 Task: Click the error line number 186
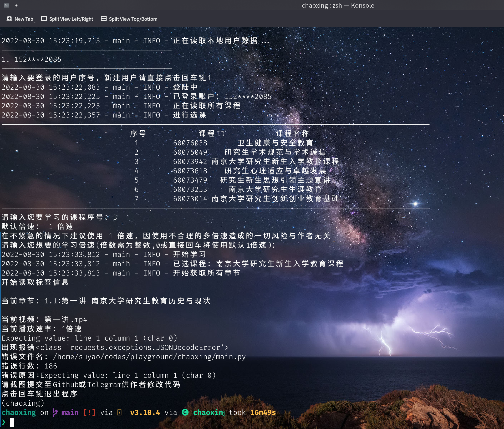pos(51,366)
